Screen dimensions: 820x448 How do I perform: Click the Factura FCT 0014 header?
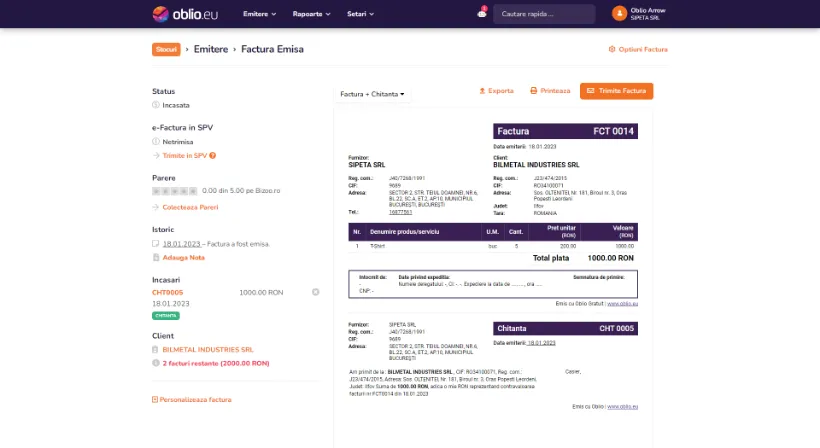(x=565, y=131)
